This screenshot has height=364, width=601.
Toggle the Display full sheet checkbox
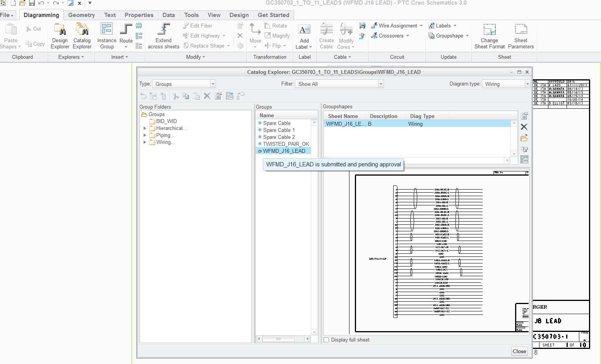click(326, 340)
